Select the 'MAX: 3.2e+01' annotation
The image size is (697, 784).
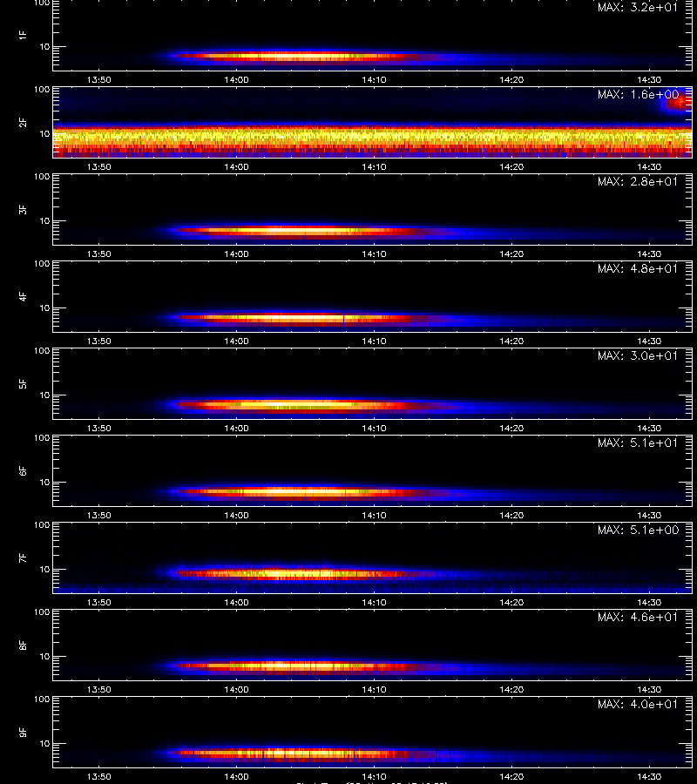coord(638,8)
